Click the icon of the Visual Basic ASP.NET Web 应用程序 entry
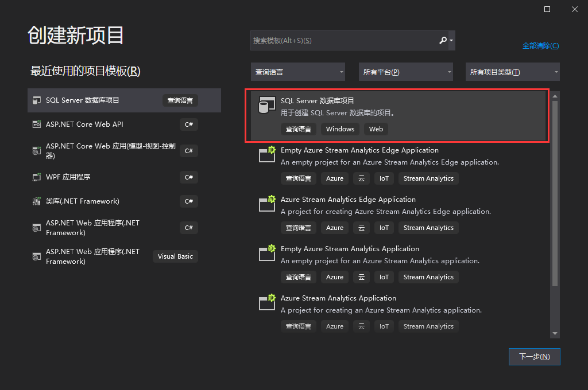This screenshot has width=588, height=390. click(x=36, y=256)
